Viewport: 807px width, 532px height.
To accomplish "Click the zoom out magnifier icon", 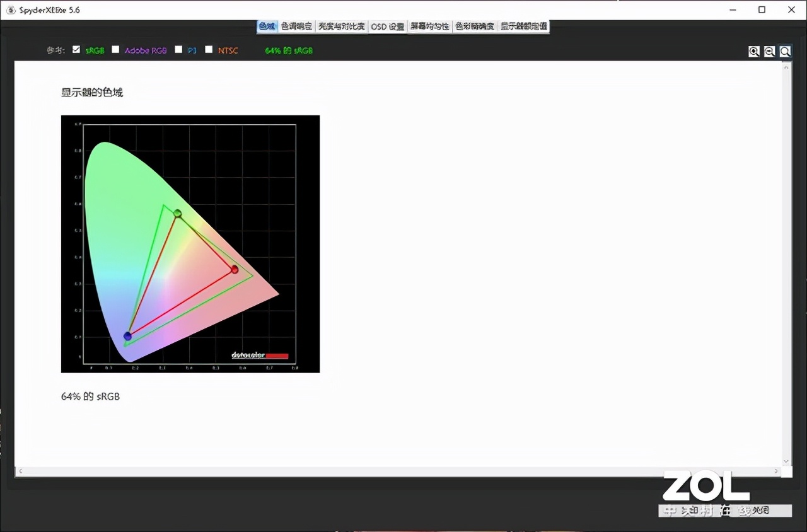I will (770, 52).
